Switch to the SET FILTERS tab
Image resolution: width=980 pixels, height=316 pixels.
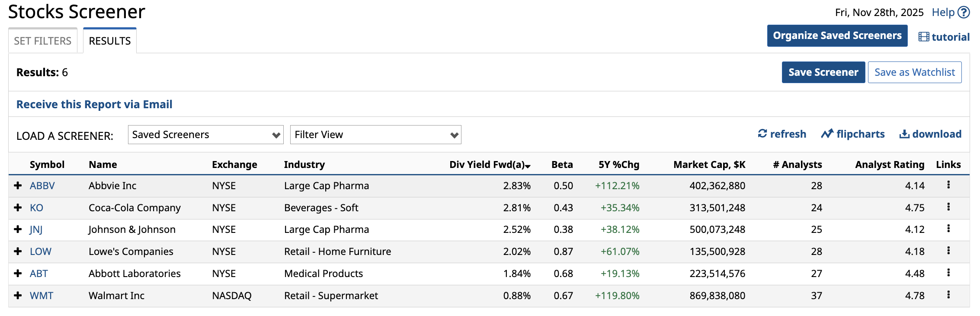click(42, 41)
